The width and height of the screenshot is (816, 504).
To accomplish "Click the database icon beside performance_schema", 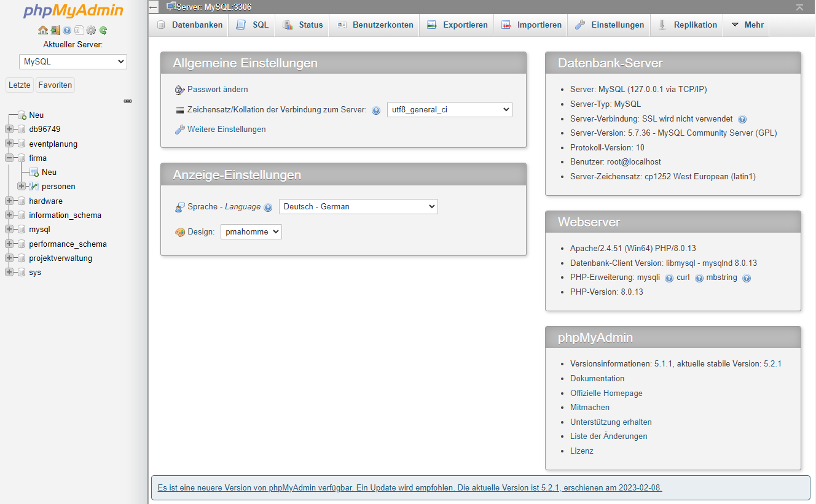I will [x=22, y=244].
